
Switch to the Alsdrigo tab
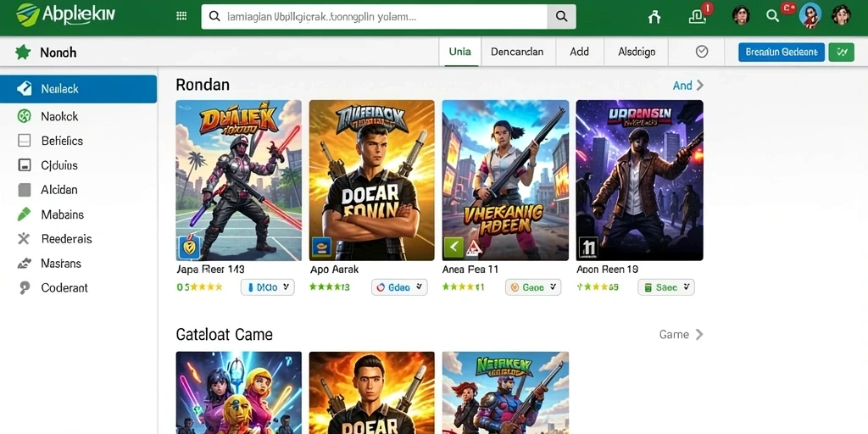tap(637, 52)
